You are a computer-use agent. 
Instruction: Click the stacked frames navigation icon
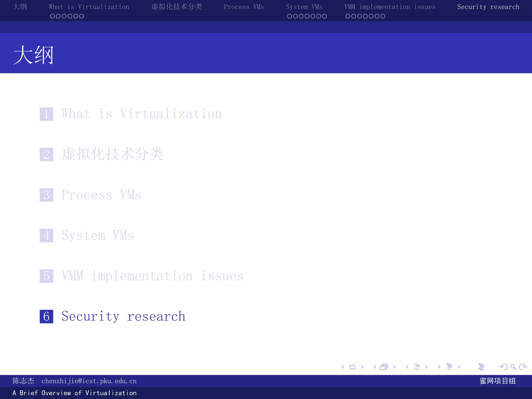coord(384,367)
